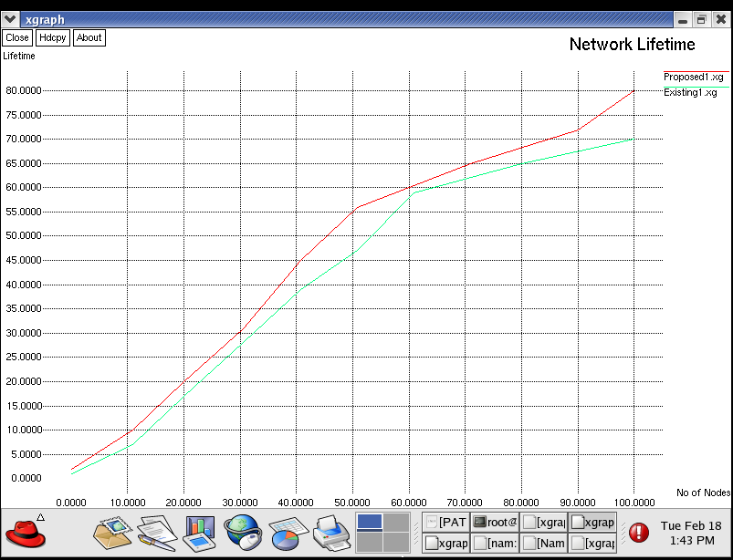The height and width of the screenshot is (560, 733).
Task: Switch to the top-left workspace
Action: [x=369, y=522]
